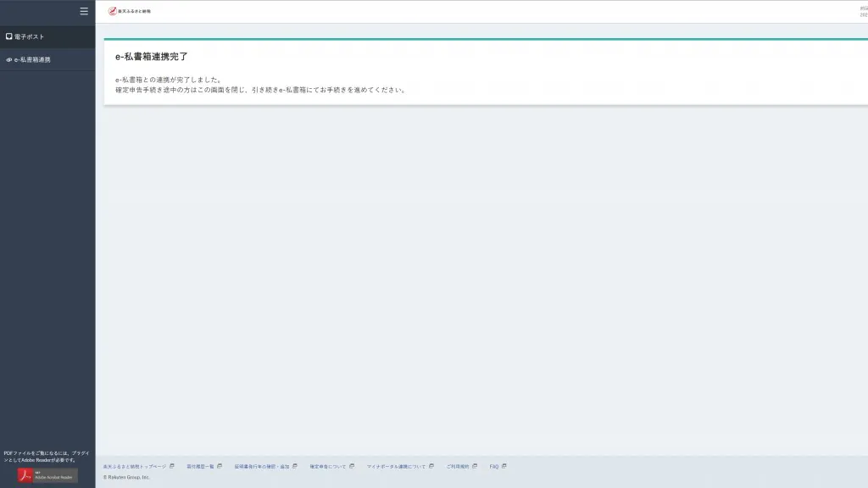Click the external-link icon after 楽天ふるさと納税トップページ
This screenshot has height=488, width=868.
pos(172,466)
